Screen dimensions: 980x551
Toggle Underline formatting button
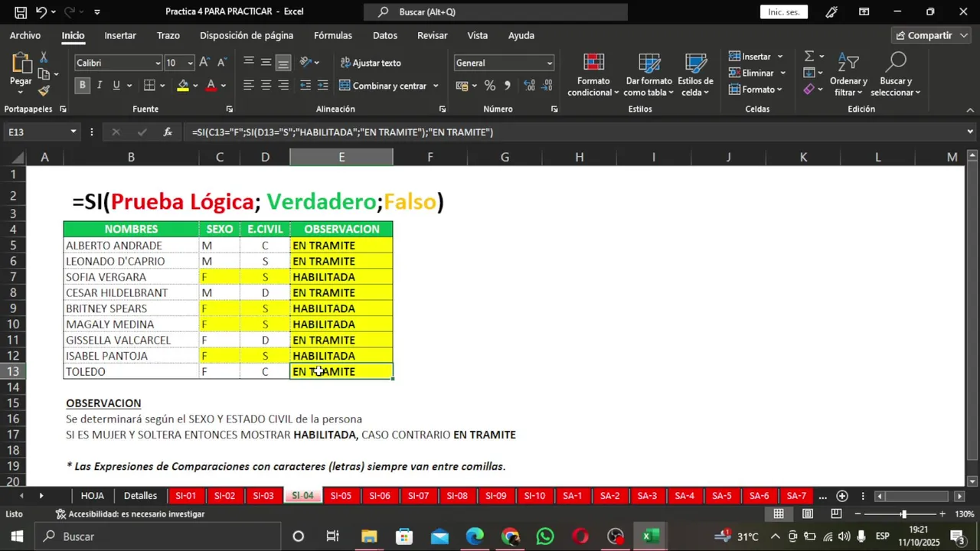(x=116, y=86)
